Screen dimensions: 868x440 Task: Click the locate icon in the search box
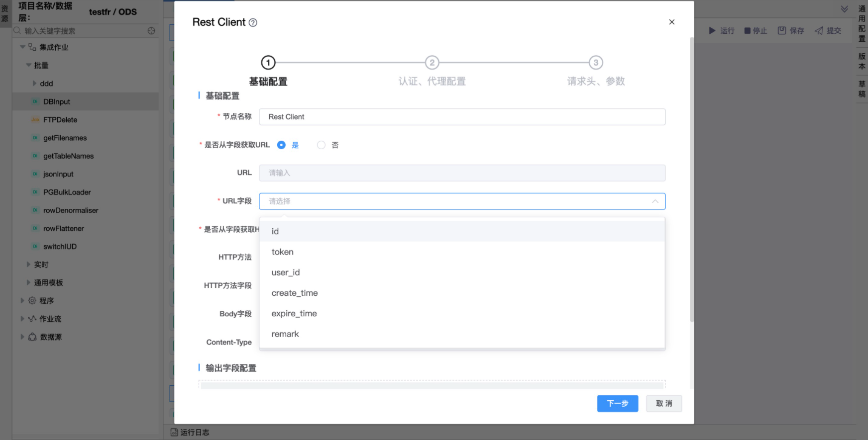point(151,31)
